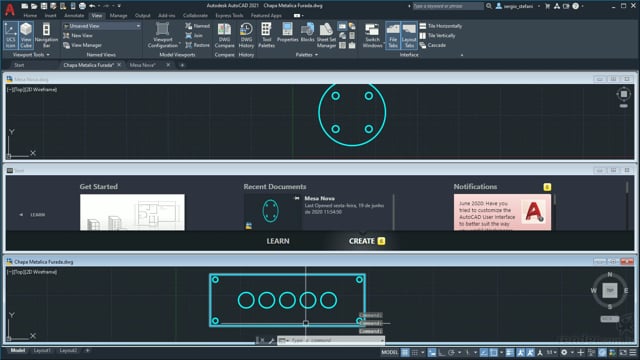The width and height of the screenshot is (640, 360).
Task: Click the Save icon in Quick Access toolbar
Action: click(x=44, y=6)
